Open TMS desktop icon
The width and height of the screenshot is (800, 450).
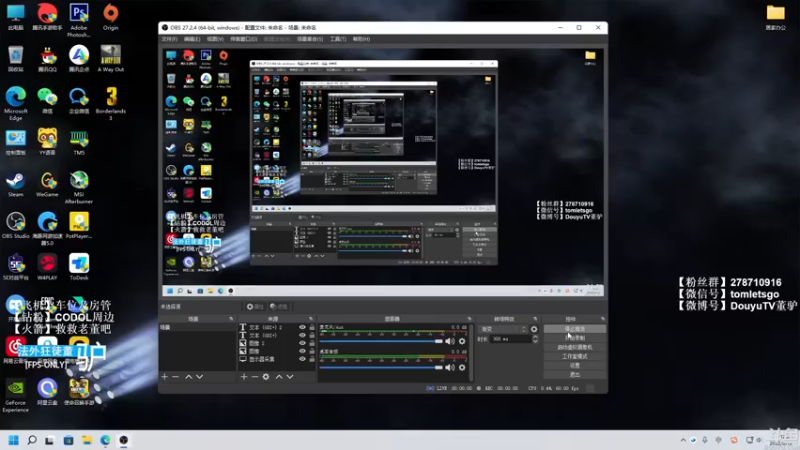(x=79, y=142)
